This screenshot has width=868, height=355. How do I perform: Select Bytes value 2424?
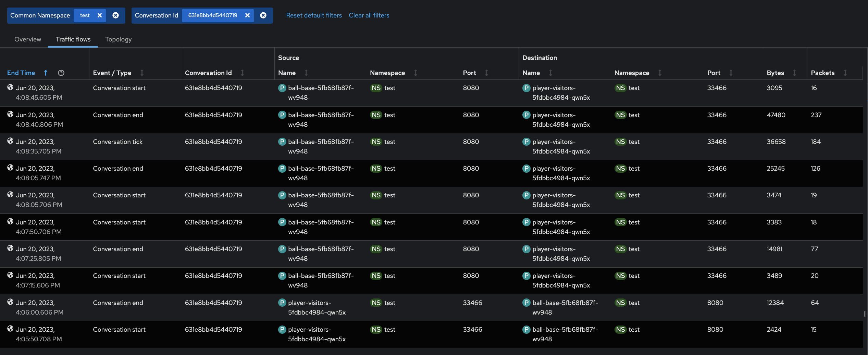pyautogui.click(x=774, y=330)
